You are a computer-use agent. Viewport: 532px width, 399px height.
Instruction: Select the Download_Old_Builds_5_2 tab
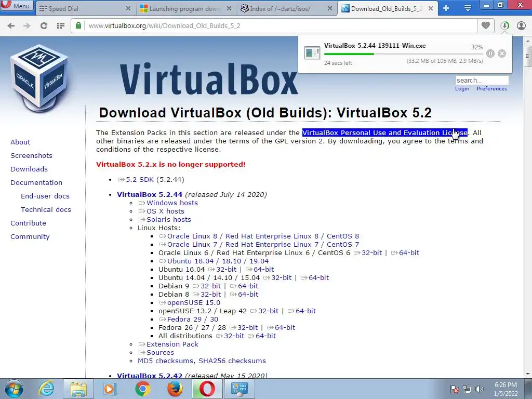[387, 8]
